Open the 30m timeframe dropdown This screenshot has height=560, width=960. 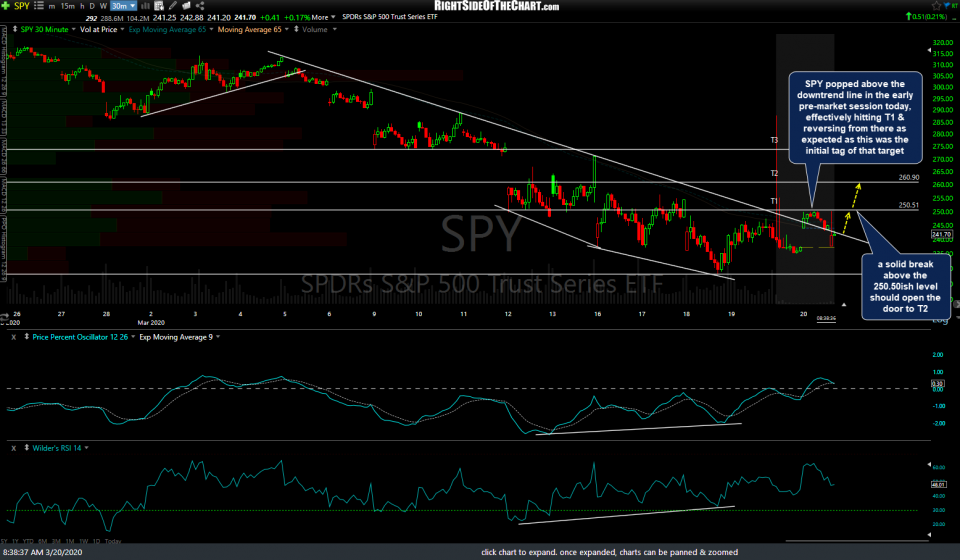pos(124,6)
